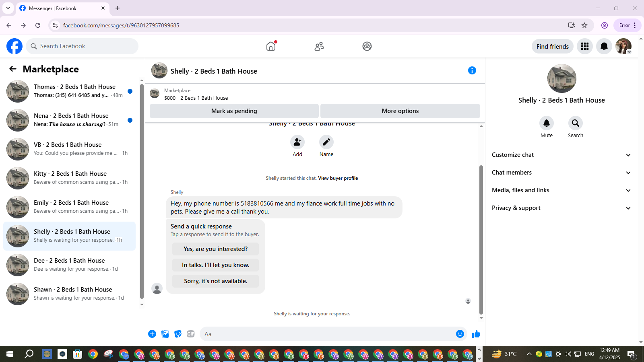Image resolution: width=644 pixels, height=362 pixels.
Task: Open a new browser tab
Action: pos(118,8)
